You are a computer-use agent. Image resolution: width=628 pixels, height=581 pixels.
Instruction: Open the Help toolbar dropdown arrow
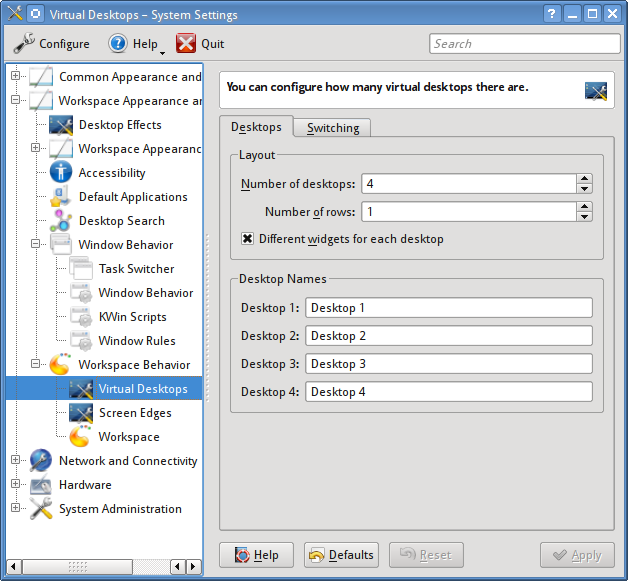[x=162, y=53]
